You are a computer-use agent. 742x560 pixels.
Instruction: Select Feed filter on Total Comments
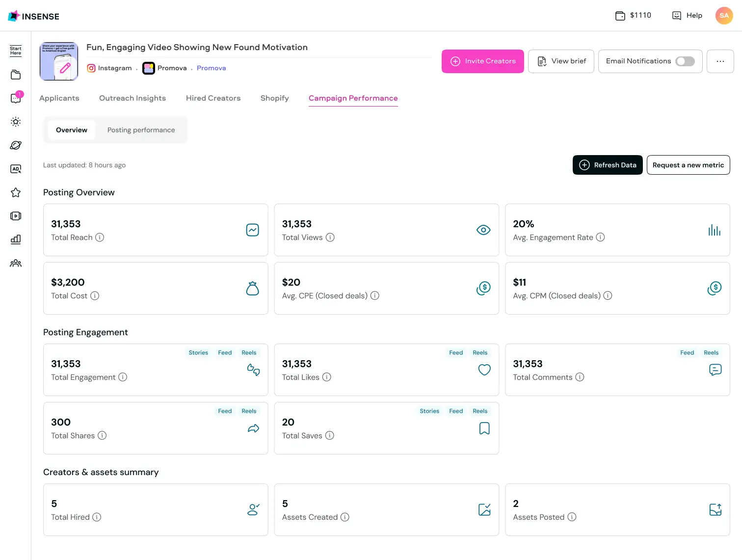(x=687, y=353)
